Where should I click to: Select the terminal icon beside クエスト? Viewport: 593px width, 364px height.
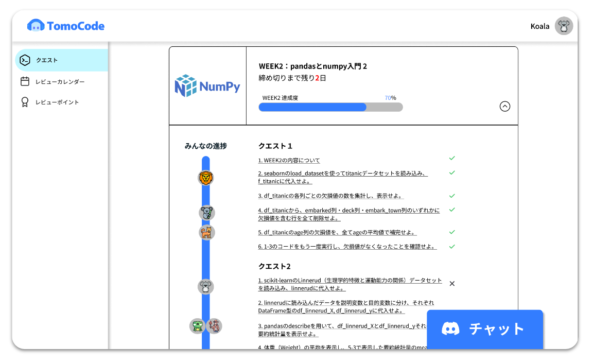point(25,60)
